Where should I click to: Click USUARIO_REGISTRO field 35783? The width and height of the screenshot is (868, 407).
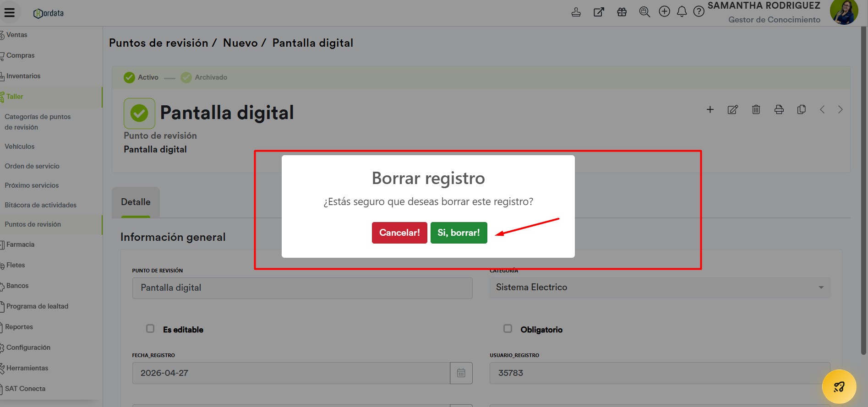tap(660, 373)
